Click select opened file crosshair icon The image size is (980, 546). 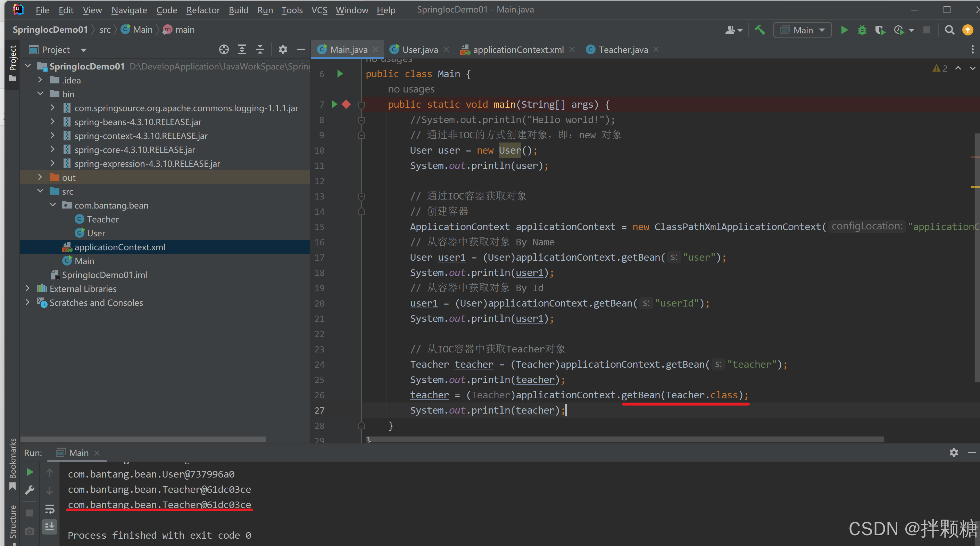(x=224, y=49)
